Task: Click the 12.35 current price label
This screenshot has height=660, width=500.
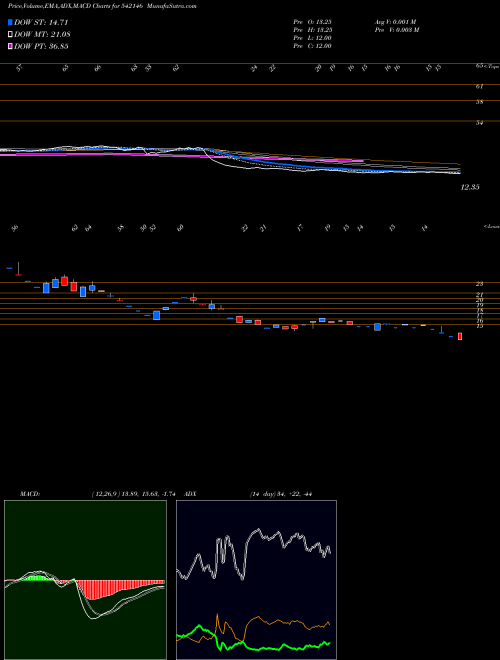Action: coord(470,187)
